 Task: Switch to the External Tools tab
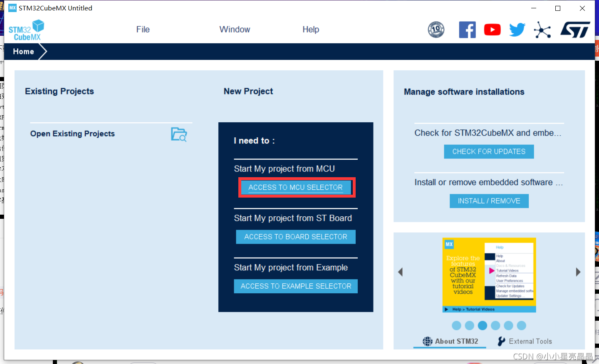[525, 341]
